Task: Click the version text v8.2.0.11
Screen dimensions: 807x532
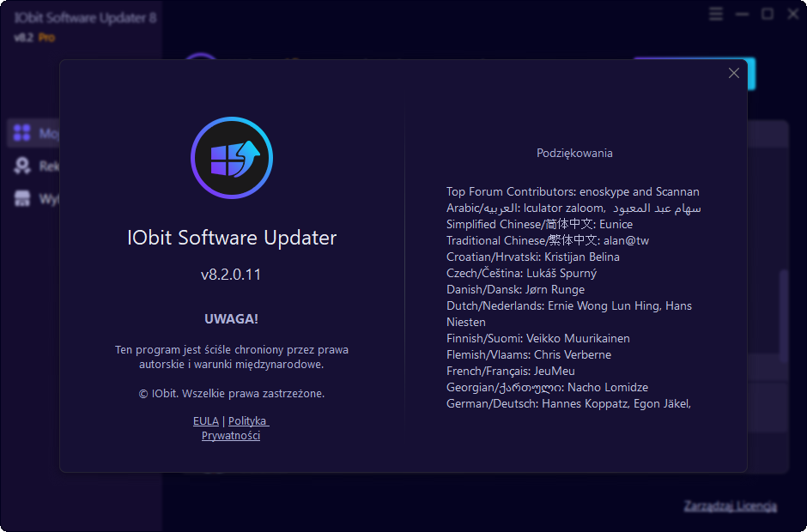Action: (231, 275)
